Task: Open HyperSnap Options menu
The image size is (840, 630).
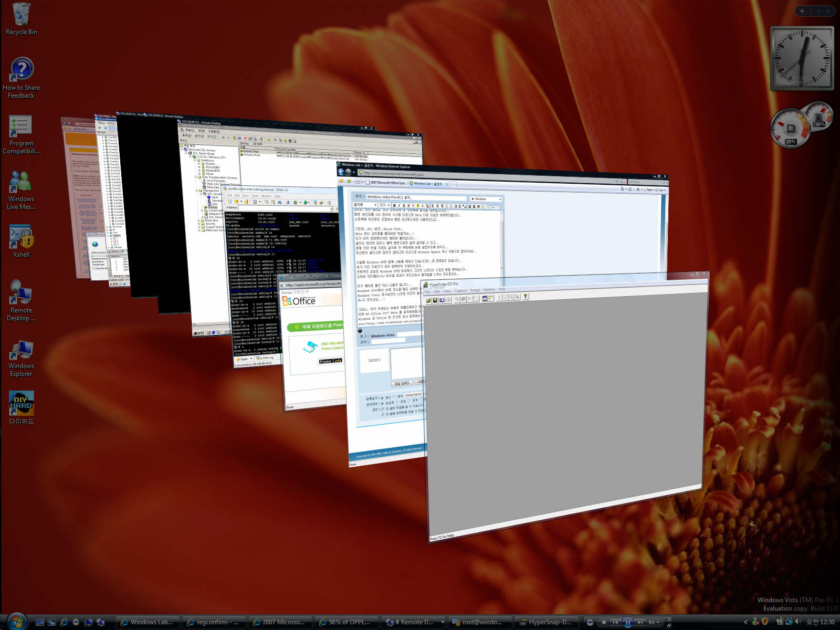Action: coord(489,289)
